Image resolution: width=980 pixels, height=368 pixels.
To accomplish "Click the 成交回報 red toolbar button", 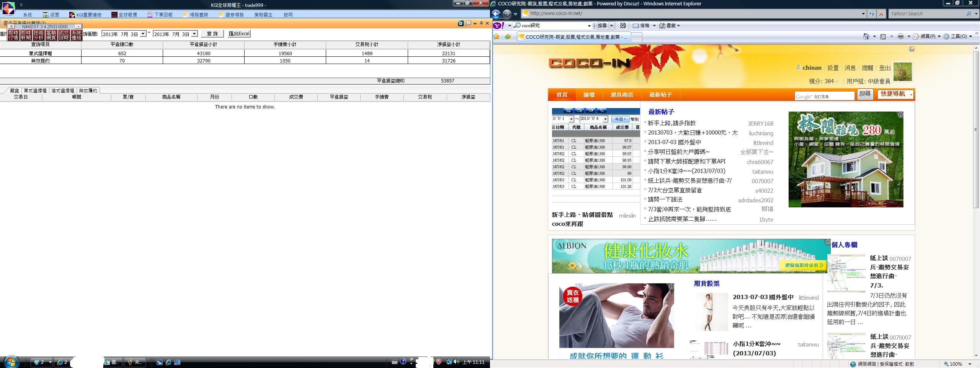I will tap(64, 35).
